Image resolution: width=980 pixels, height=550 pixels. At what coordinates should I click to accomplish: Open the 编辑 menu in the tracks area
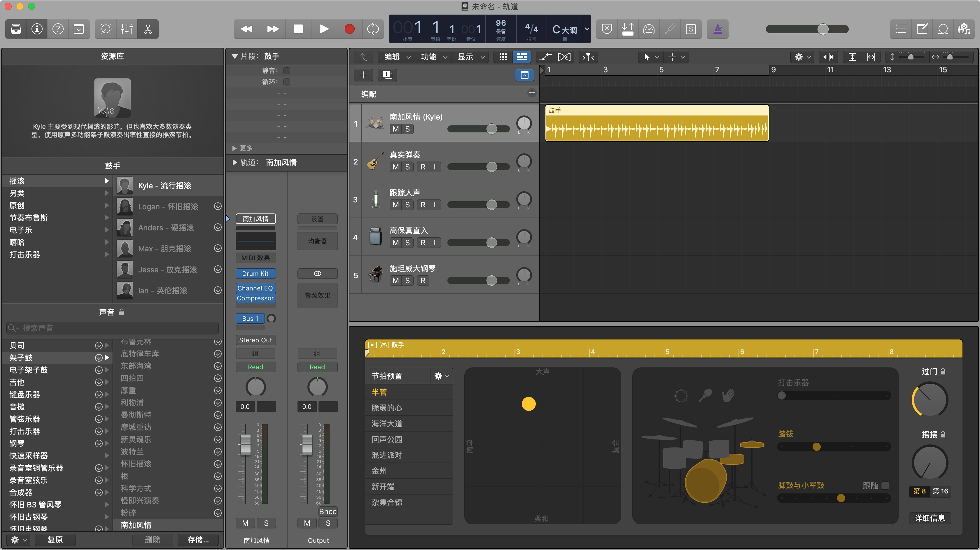396,57
